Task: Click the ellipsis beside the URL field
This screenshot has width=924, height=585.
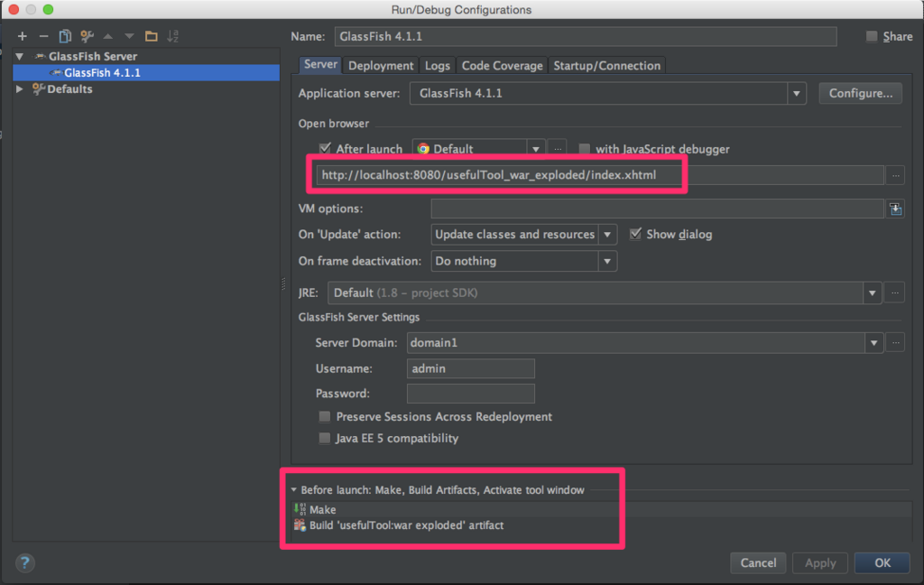Action: pyautogui.click(x=896, y=175)
